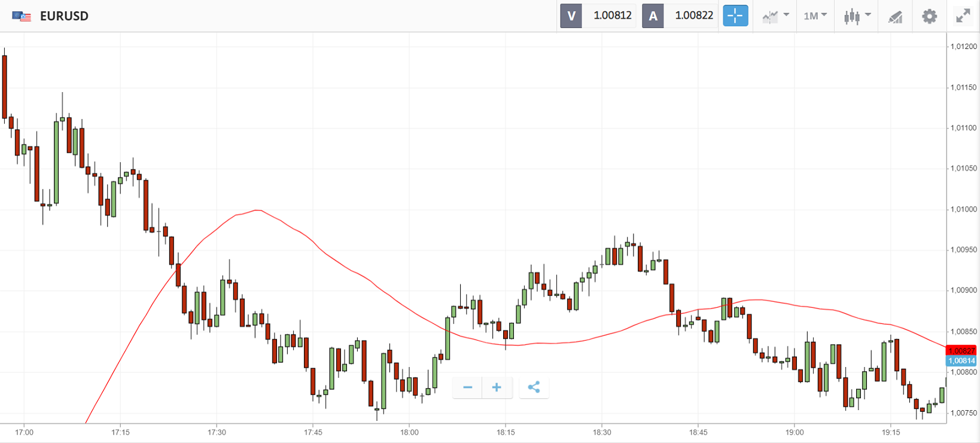Click the 1,01150 price axis label
This screenshot has height=443, width=980.
pyautogui.click(x=963, y=87)
